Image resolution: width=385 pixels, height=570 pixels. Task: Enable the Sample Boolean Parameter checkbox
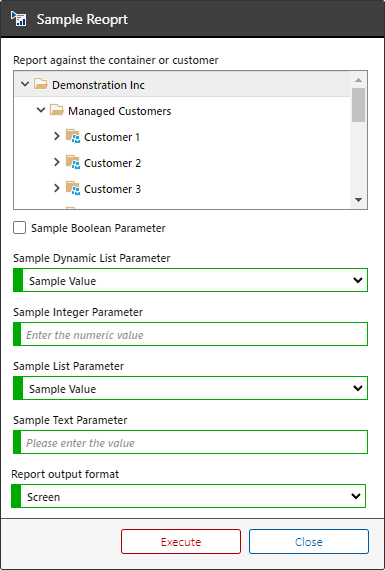(x=20, y=228)
